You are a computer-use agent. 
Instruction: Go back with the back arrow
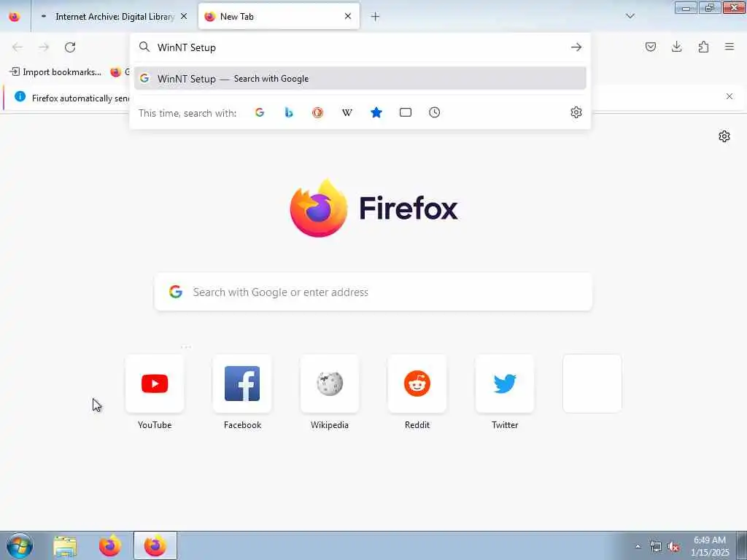[18, 47]
